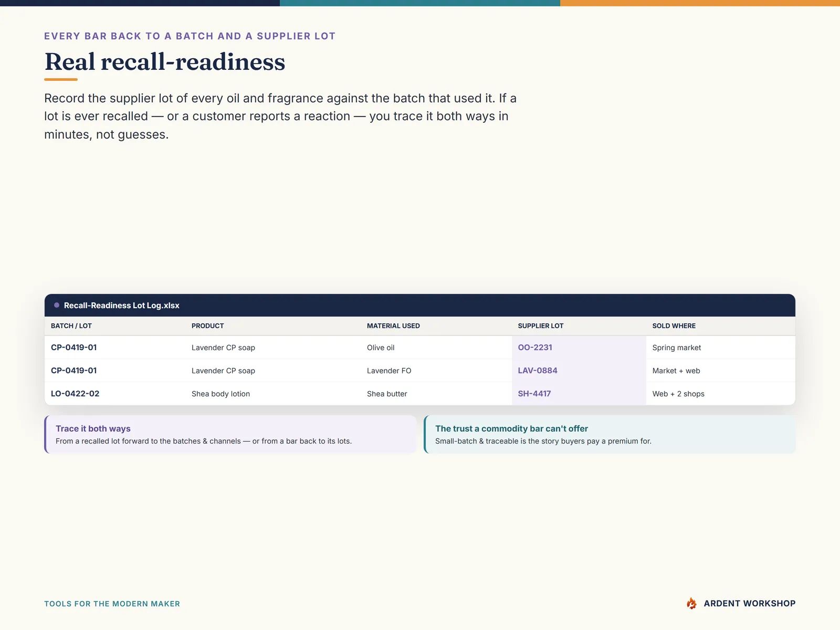Click the Record the supplier lot intro paragraph
The width and height of the screenshot is (840, 630).
point(280,117)
